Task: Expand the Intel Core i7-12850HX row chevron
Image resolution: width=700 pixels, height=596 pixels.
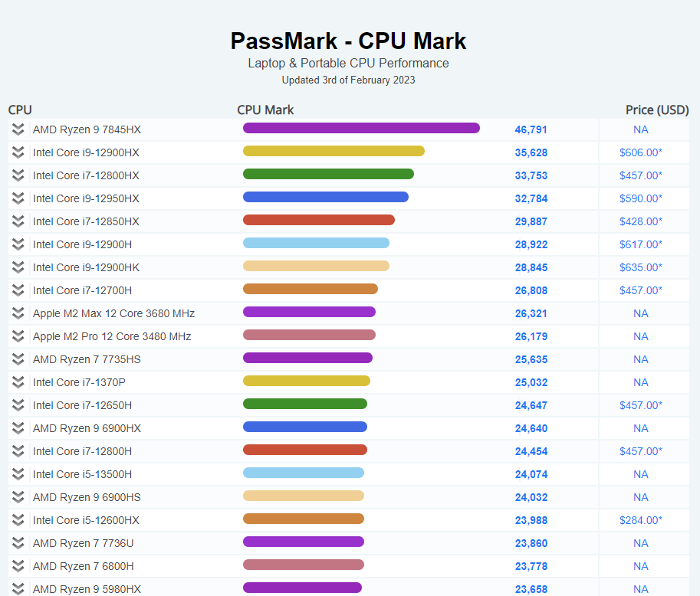Action: pos(18,221)
